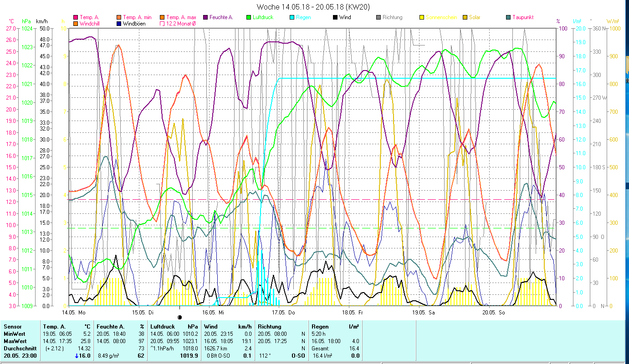Select the '16.05. Mi' date label
This screenshot has width=629, height=364.
213,313
